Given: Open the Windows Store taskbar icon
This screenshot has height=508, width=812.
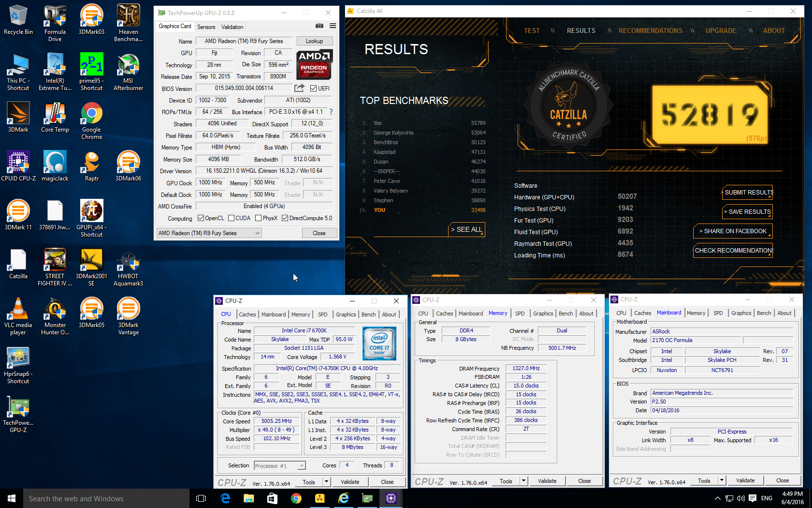Looking at the screenshot, I should pyautogui.click(x=272, y=498).
